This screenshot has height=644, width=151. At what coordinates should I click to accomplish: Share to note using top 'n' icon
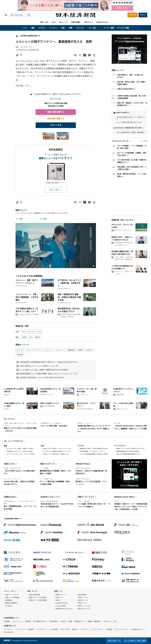tap(80, 55)
